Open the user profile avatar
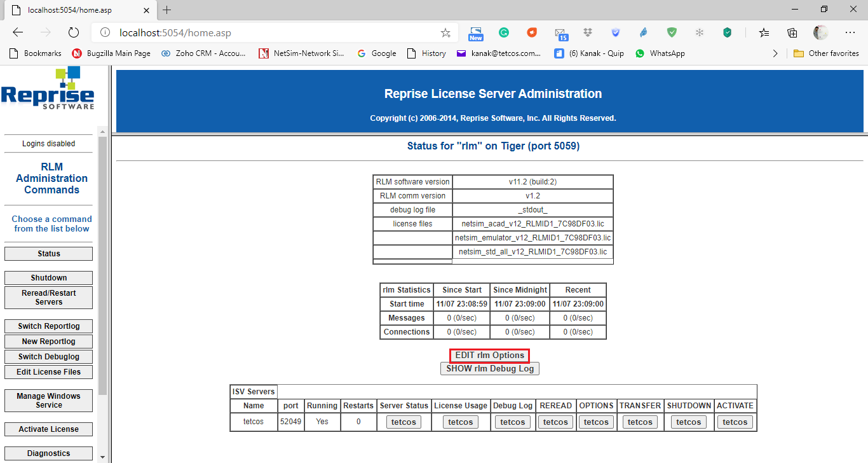The height and width of the screenshot is (463, 868). pos(821,32)
